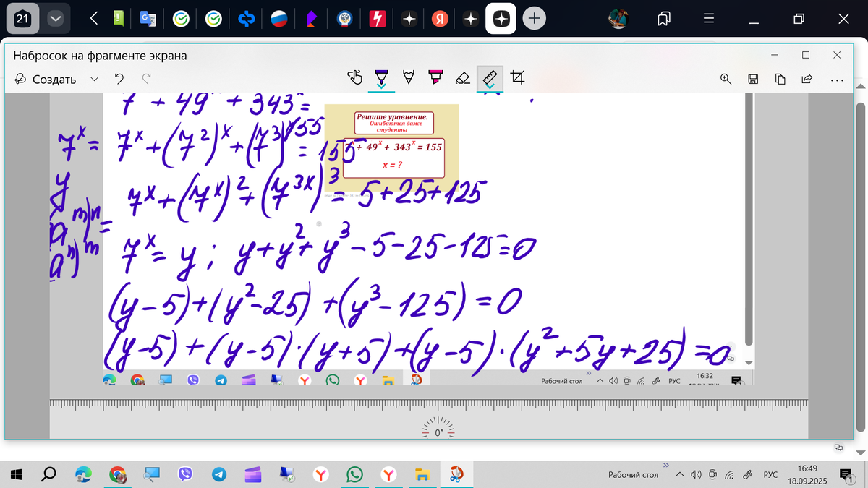Screen dimensions: 868x488
Task: Switch to the red Я Yandex tab
Action: pos(439,20)
